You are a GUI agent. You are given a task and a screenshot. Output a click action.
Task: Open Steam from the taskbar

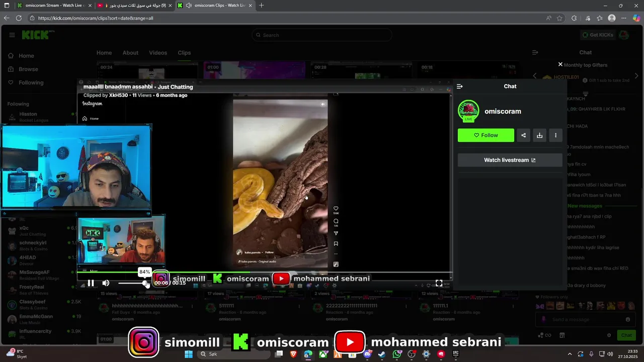pyautogui.click(x=382, y=354)
